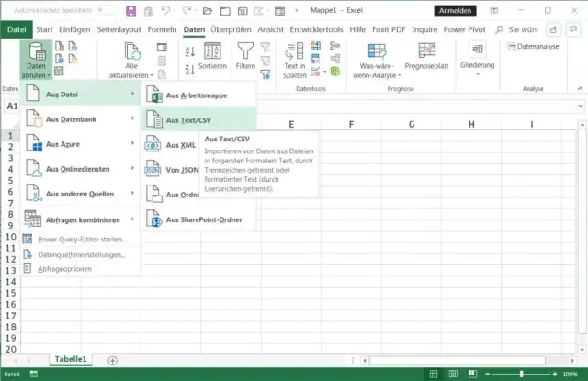This screenshot has height=381, width=588.
Task: Click the Filtern funnel icon
Action: point(245,55)
